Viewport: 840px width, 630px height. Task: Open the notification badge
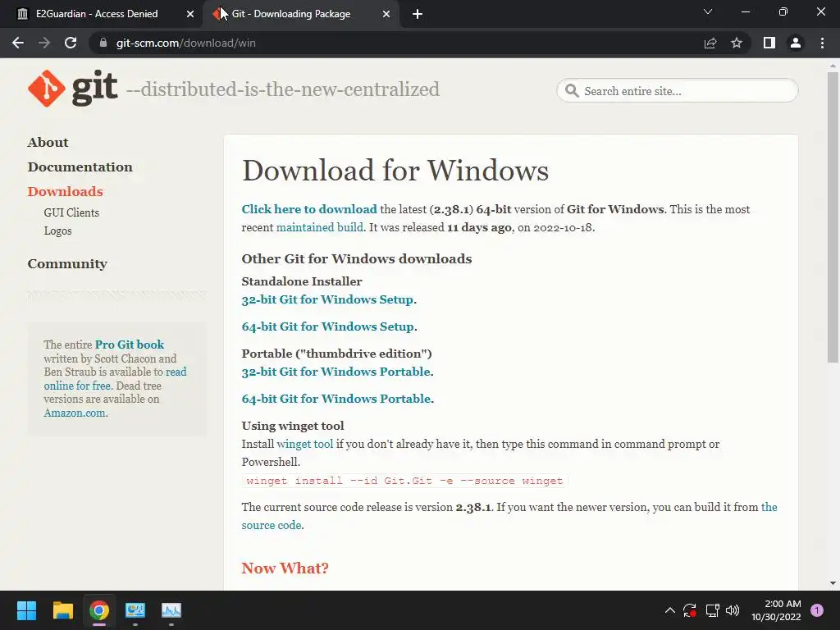(817, 610)
